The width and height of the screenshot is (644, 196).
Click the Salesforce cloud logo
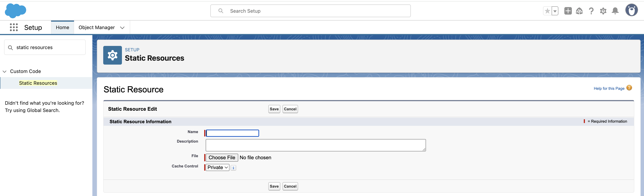(15, 11)
